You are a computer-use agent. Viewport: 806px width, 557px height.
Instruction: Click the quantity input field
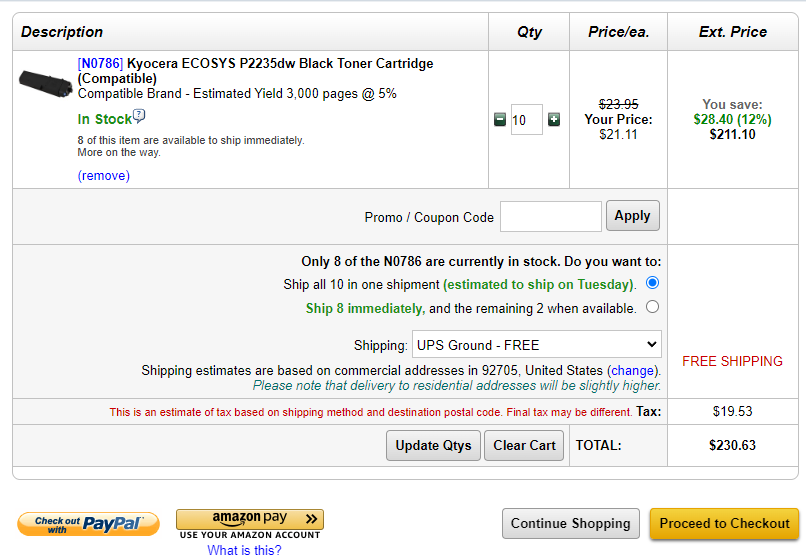(x=526, y=120)
